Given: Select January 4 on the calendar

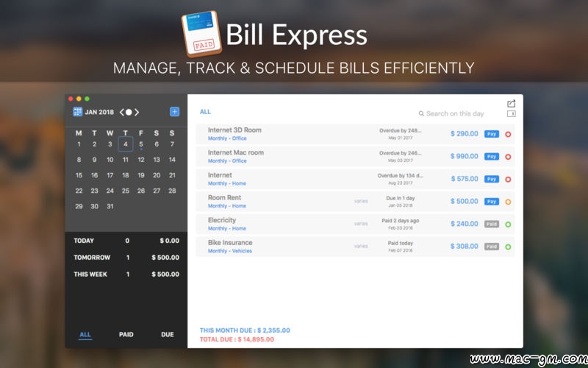Looking at the screenshot, I should click(x=126, y=144).
